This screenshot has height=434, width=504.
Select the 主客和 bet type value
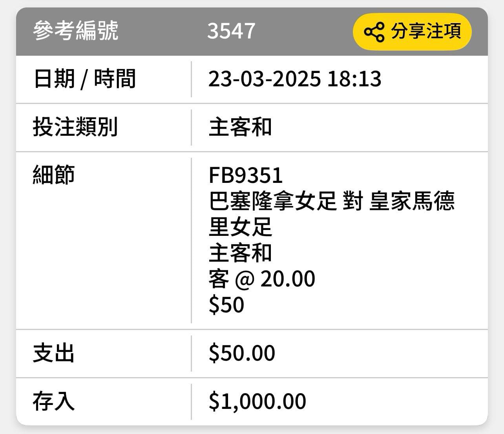point(240,128)
